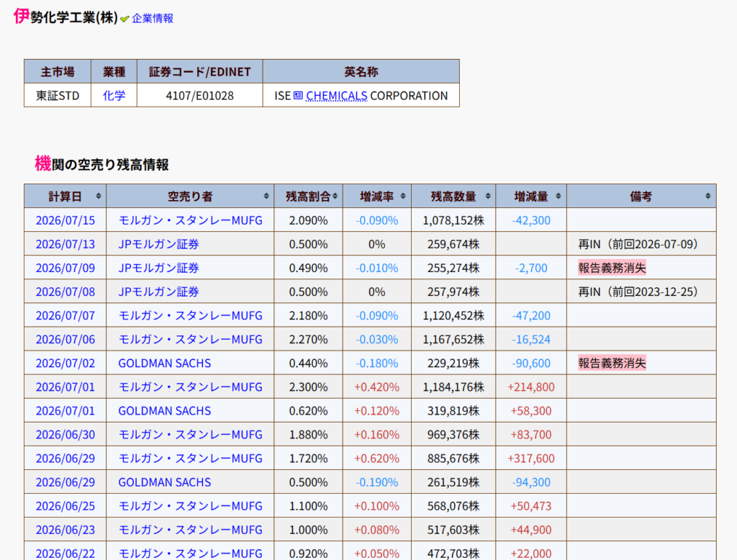The image size is (737, 560).
Task: Open モルガン・スタンレーMUFG in the 2026/06/30 row
Action: coord(190,435)
